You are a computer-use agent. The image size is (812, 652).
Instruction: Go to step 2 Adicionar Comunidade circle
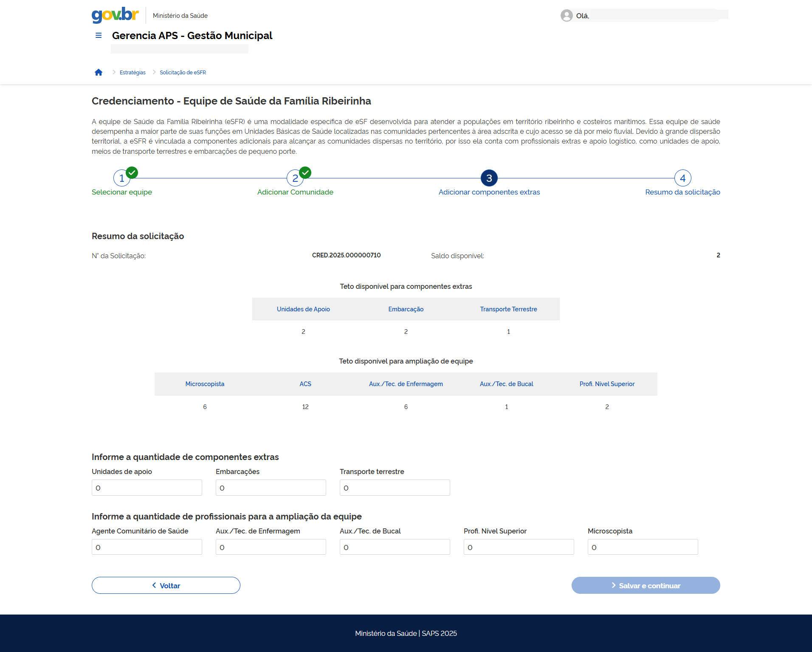click(x=295, y=178)
